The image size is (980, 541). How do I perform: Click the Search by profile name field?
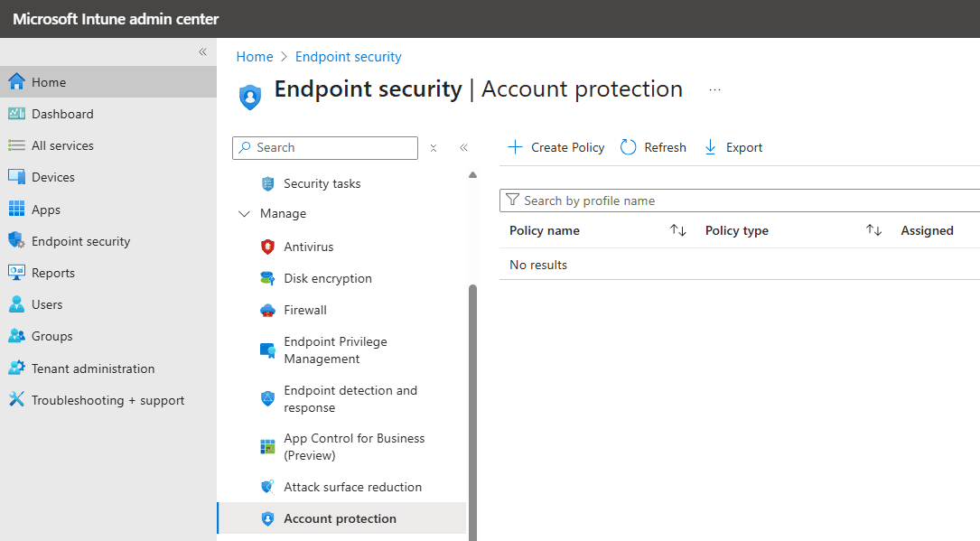coord(740,201)
